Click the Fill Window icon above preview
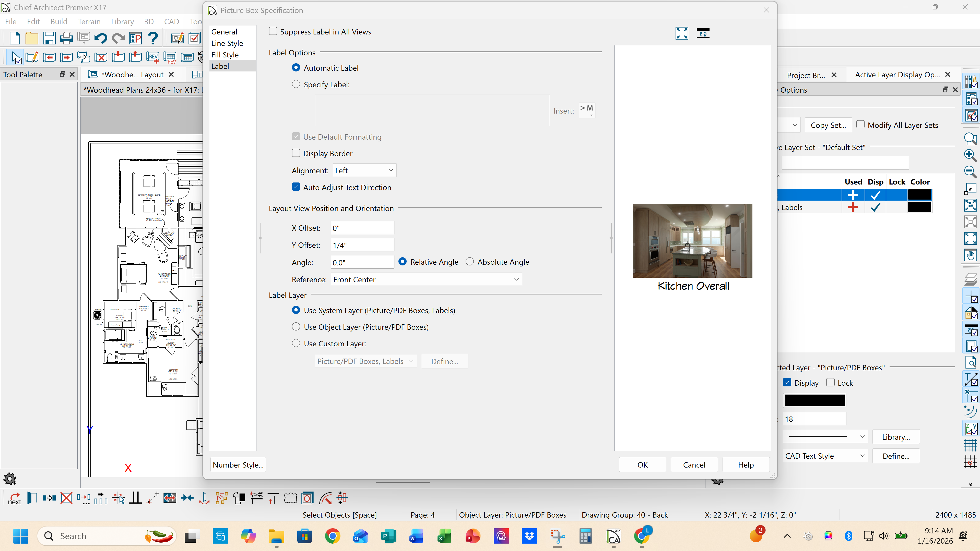 click(x=681, y=33)
